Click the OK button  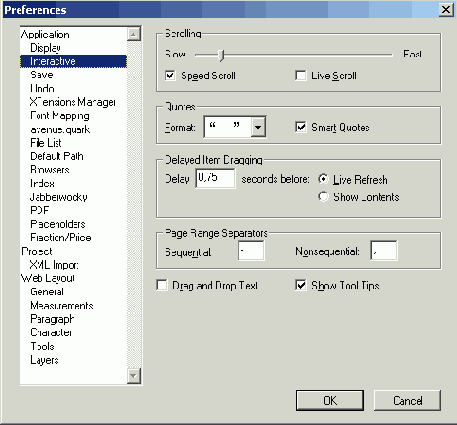pyautogui.click(x=330, y=400)
